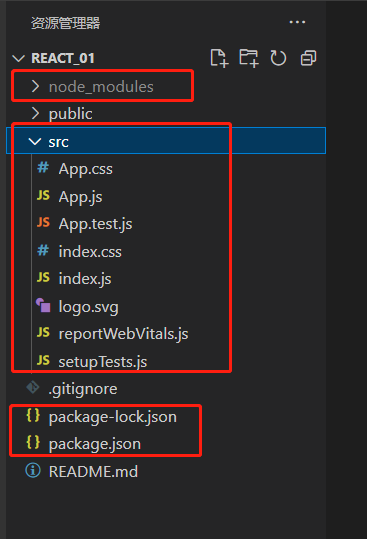
Task: Click the orange JS icon beside App.test.js
Action: pos(43,222)
